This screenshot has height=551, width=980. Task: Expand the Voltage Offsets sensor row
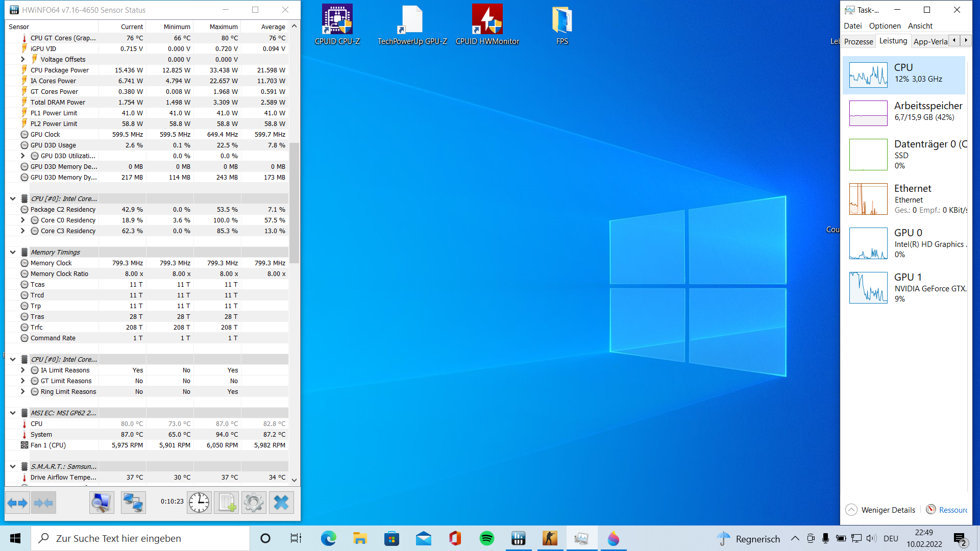[x=22, y=59]
